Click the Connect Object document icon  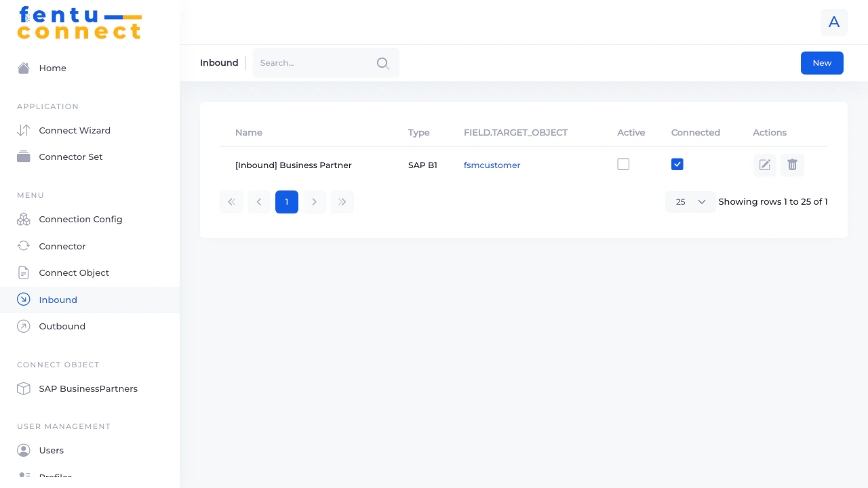pyautogui.click(x=24, y=272)
